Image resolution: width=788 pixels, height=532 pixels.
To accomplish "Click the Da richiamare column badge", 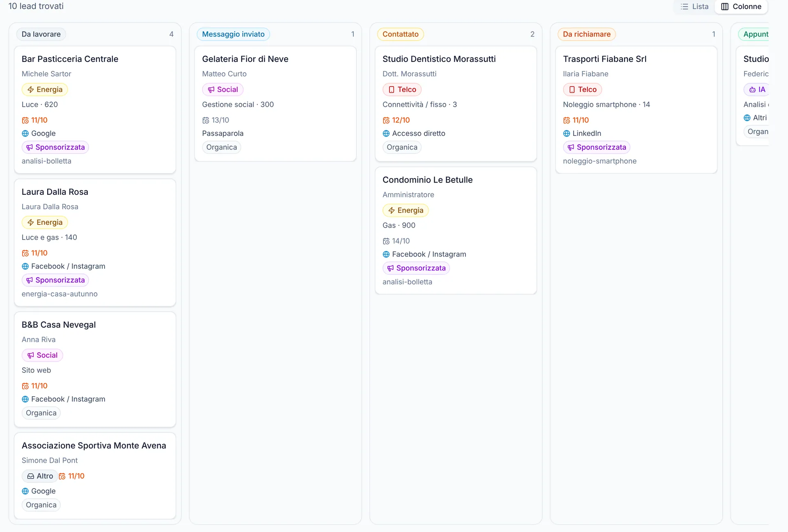I will [586, 34].
